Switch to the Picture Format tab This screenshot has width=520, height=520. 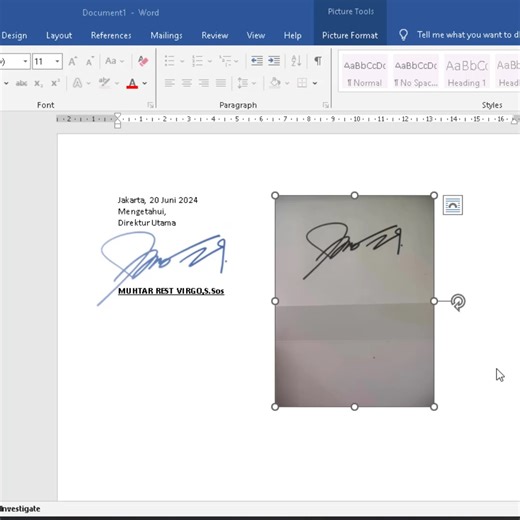pos(350,35)
